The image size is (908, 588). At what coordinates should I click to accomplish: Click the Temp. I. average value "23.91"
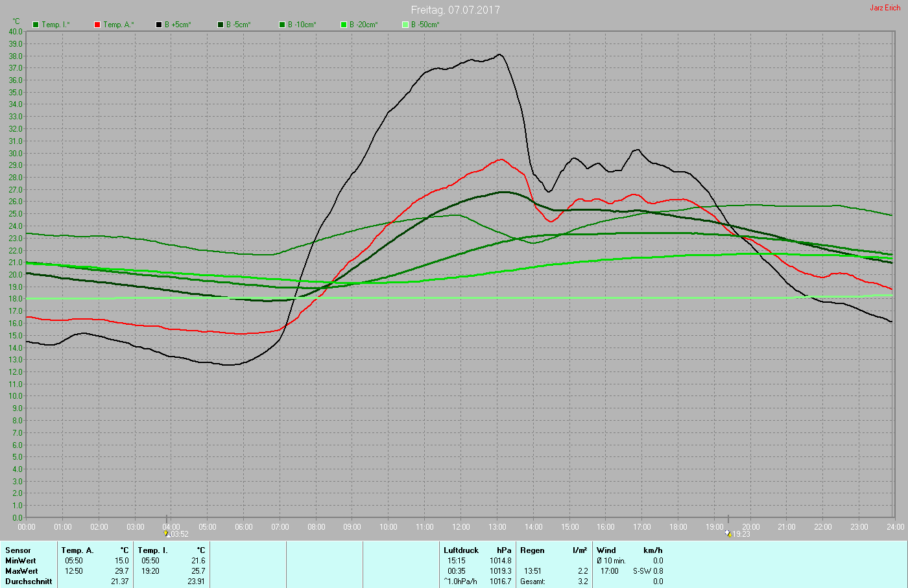(197, 582)
